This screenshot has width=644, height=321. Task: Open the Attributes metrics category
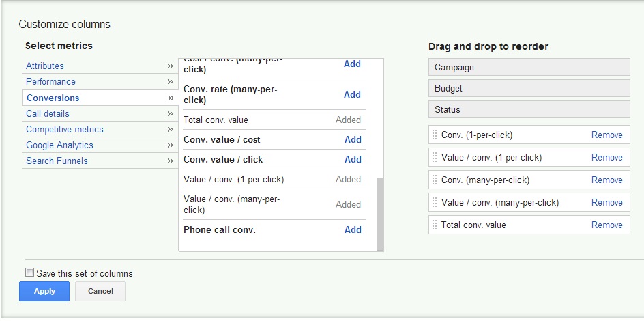[45, 66]
